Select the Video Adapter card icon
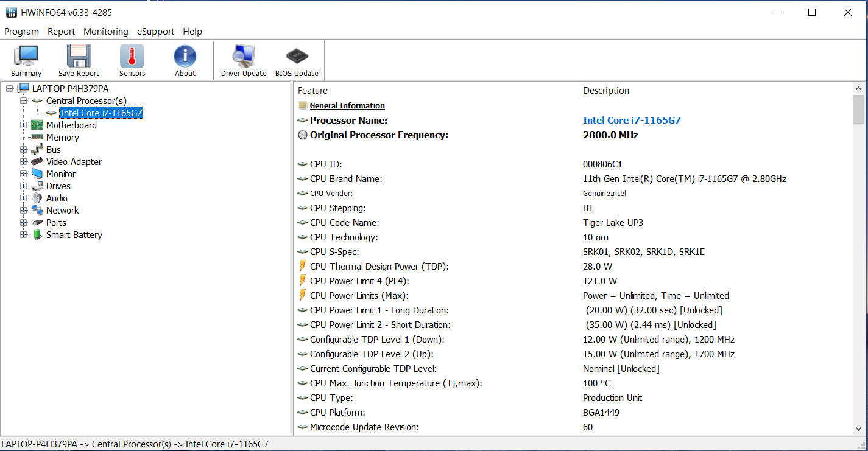The image size is (868, 451). coord(37,162)
